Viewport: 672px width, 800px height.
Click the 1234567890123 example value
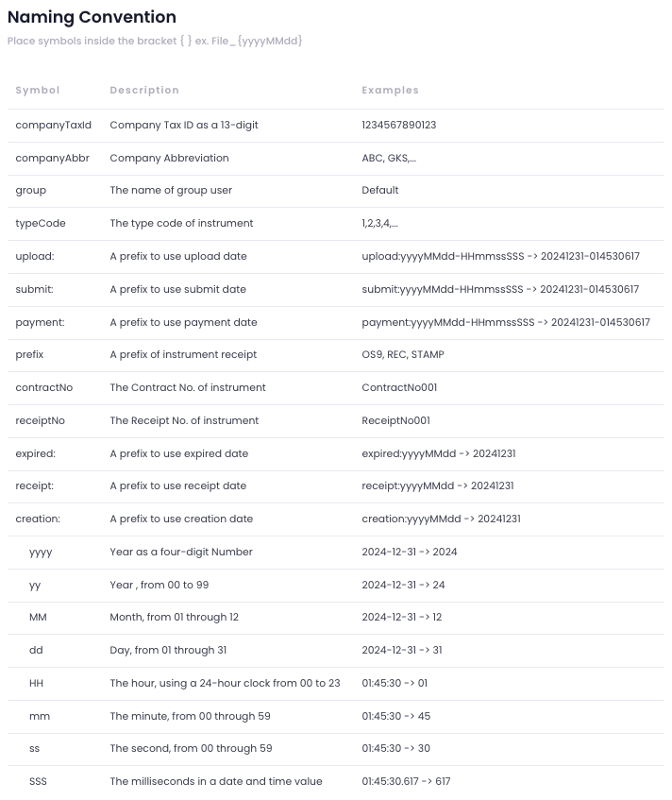pyautogui.click(x=398, y=125)
